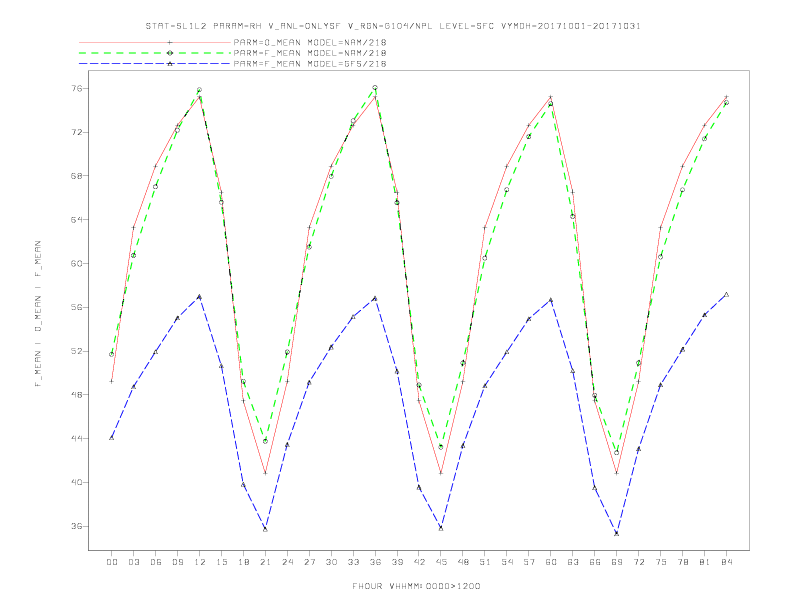
Task: Click x-axis tick label 00
Action: pyautogui.click(x=112, y=562)
